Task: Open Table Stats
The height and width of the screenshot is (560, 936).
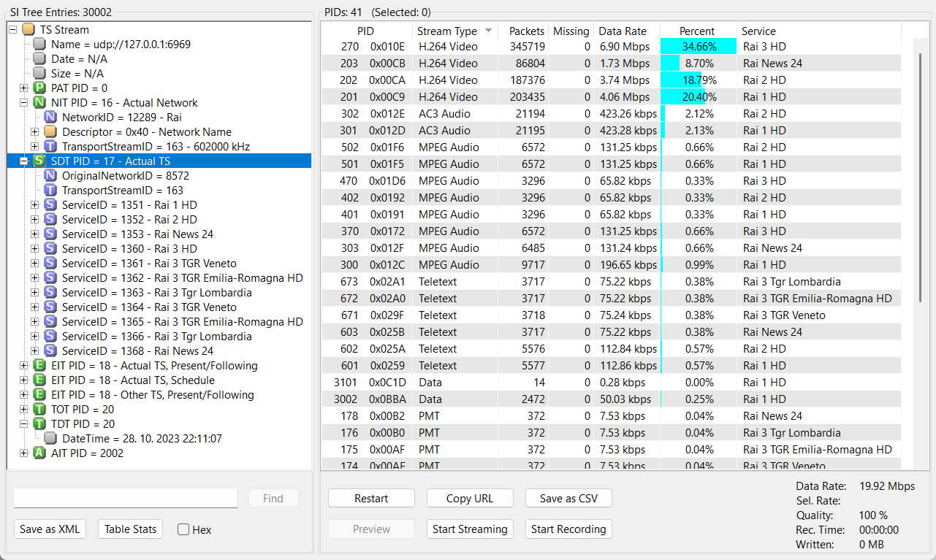Action: [x=130, y=529]
